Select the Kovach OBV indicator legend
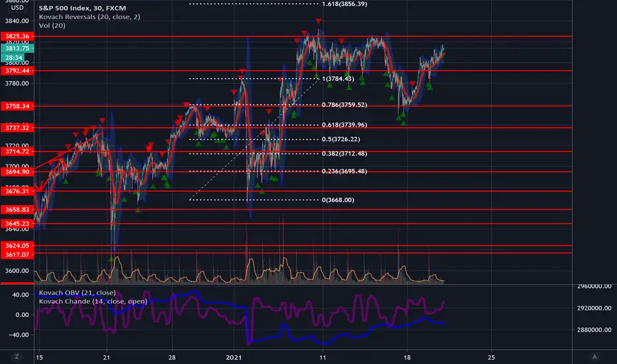The image size is (617, 364). coord(77,293)
